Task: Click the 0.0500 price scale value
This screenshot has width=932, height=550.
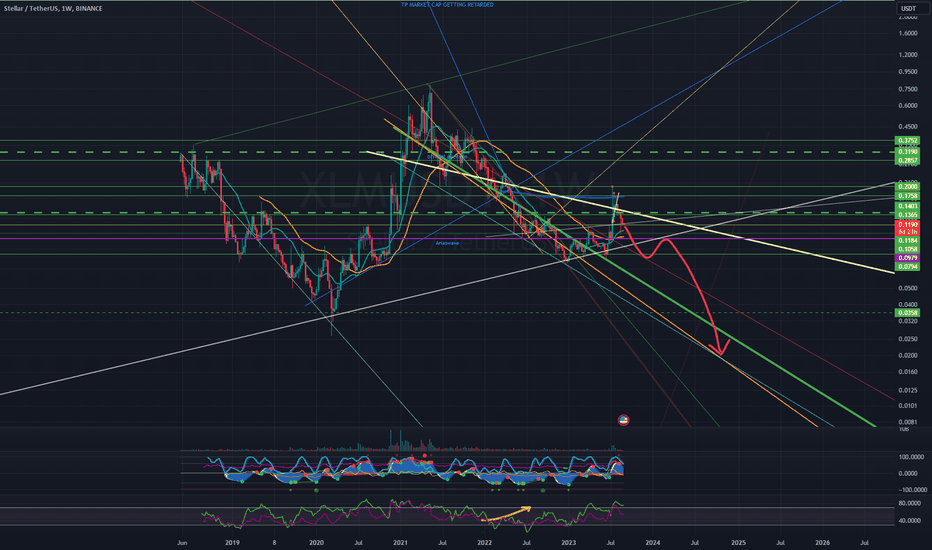Action: [x=908, y=288]
